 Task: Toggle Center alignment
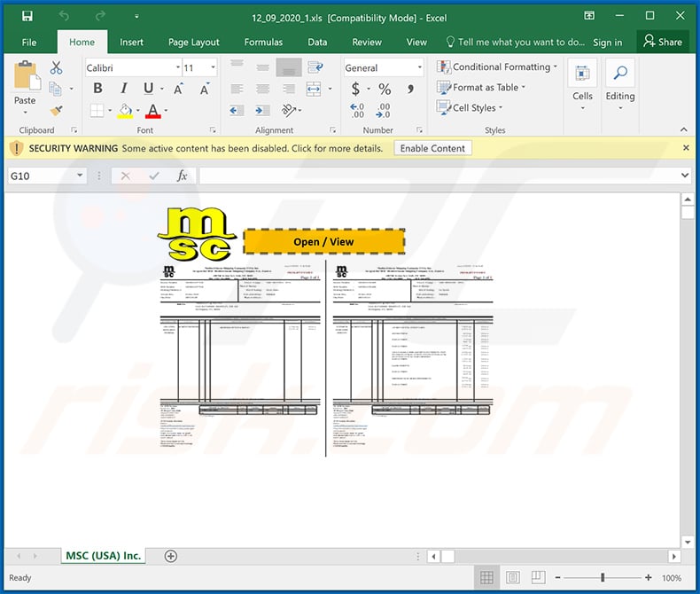(263, 89)
